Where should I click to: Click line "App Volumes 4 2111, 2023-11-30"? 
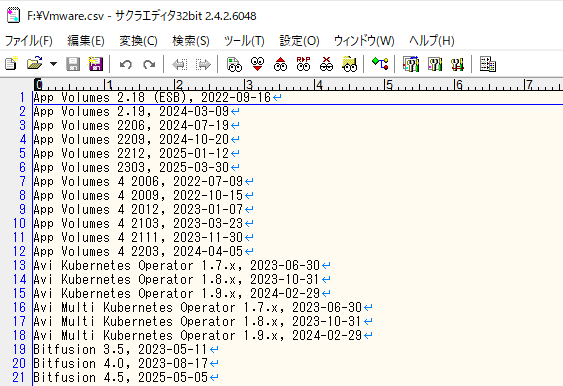(138, 237)
